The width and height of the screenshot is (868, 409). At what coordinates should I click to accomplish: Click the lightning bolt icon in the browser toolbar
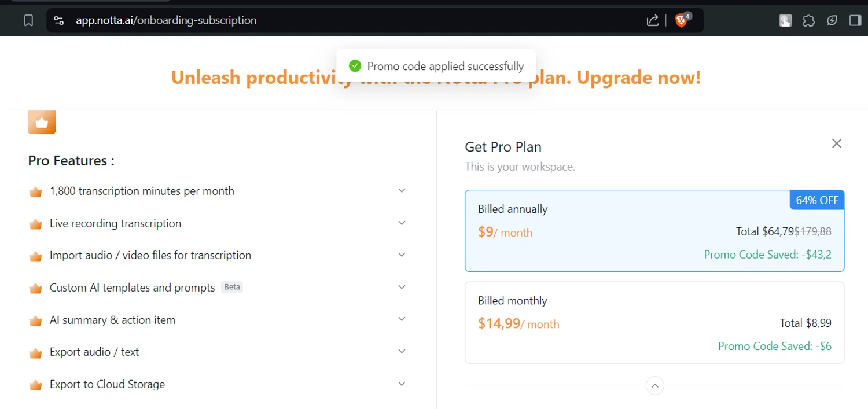[x=832, y=21]
